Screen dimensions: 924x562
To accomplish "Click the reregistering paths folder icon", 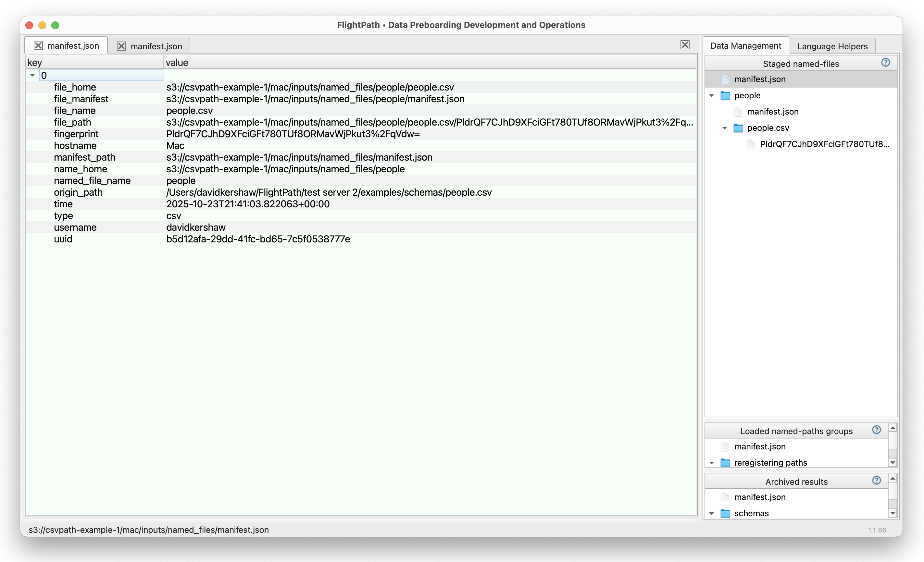I will click(x=725, y=463).
